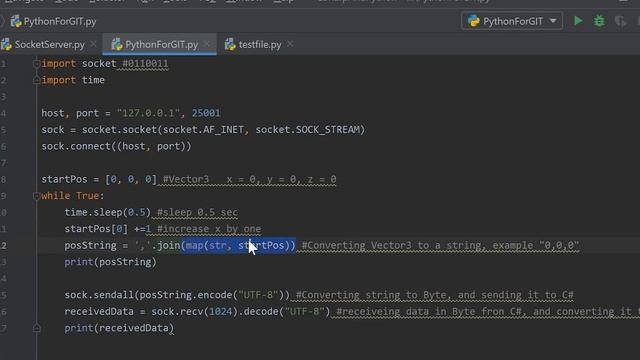Click the testfile.py tab file icon
The width and height of the screenshot is (640, 360).
pyautogui.click(x=230, y=44)
